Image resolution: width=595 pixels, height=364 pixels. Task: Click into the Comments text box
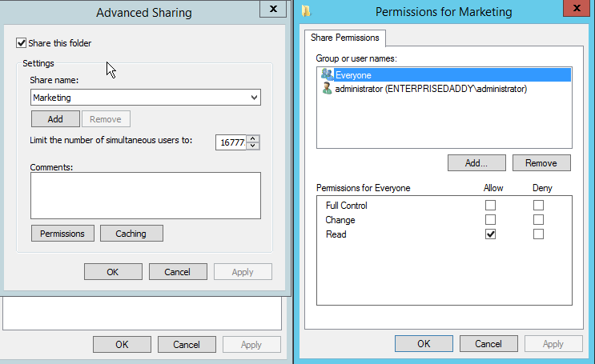(146, 195)
